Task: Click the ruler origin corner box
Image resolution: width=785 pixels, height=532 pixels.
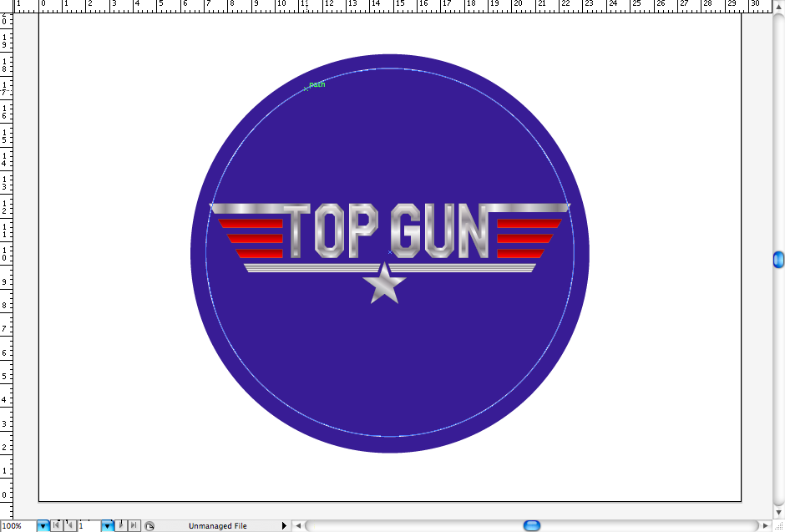Action: [7, 5]
